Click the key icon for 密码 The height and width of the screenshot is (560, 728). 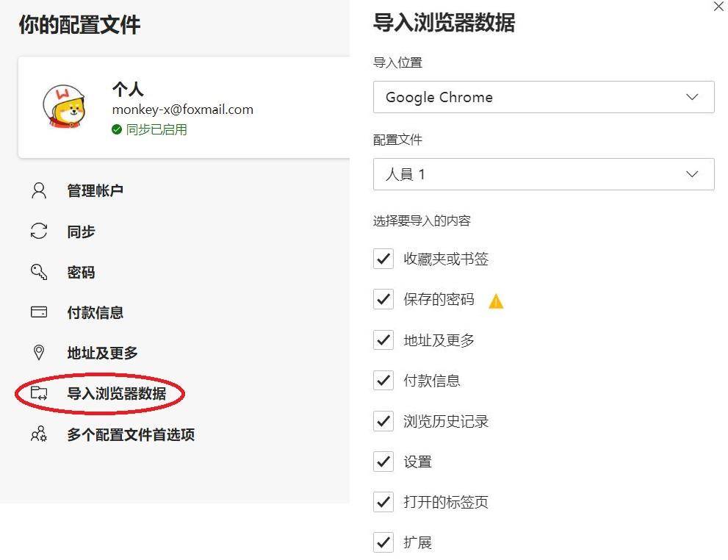[38, 272]
